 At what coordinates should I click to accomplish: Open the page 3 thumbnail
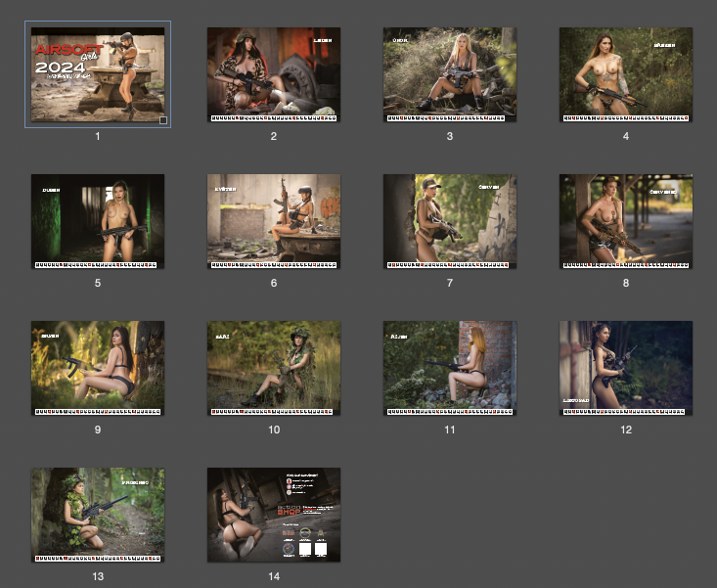point(450,74)
